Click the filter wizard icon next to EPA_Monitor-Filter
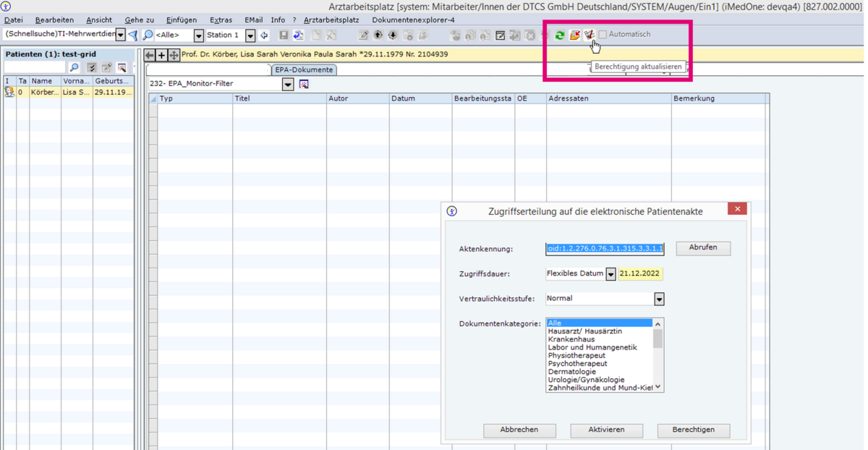The height and width of the screenshot is (450, 868). (x=304, y=84)
